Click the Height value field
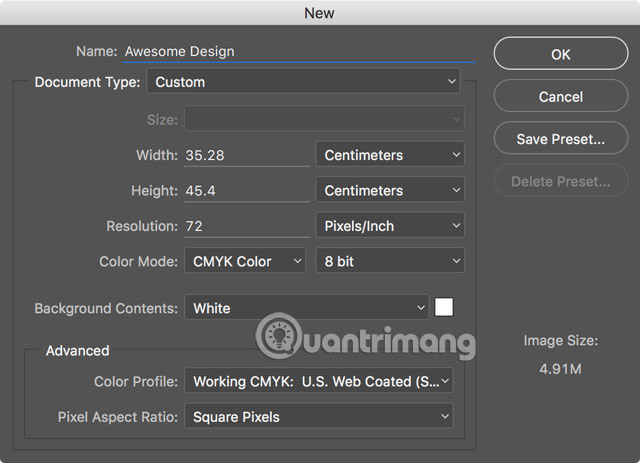This screenshot has width=640, height=463. (x=246, y=190)
